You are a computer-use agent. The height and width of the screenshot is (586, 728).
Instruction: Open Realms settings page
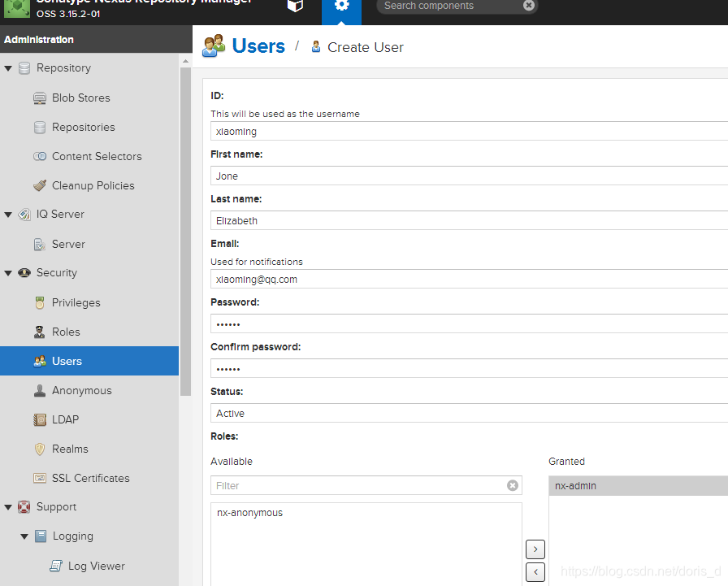click(70, 449)
